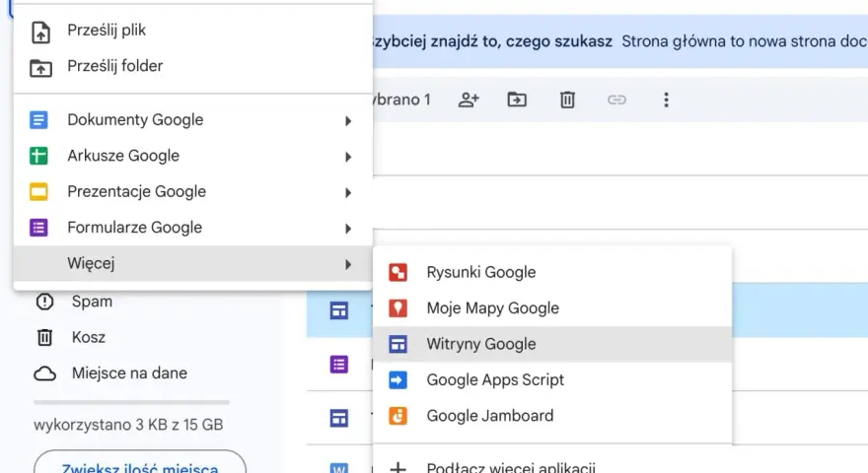The image size is (868, 473).
Task: Choose Witryny Google from submenu
Action: click(552, 344)
